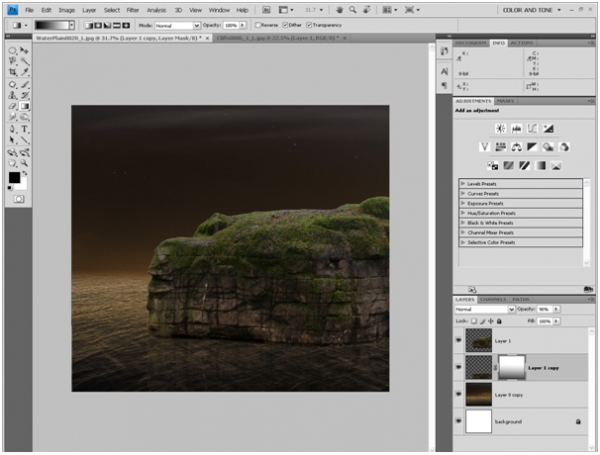Add a Channel Mixer adjustment

click(x=564, y=147)
